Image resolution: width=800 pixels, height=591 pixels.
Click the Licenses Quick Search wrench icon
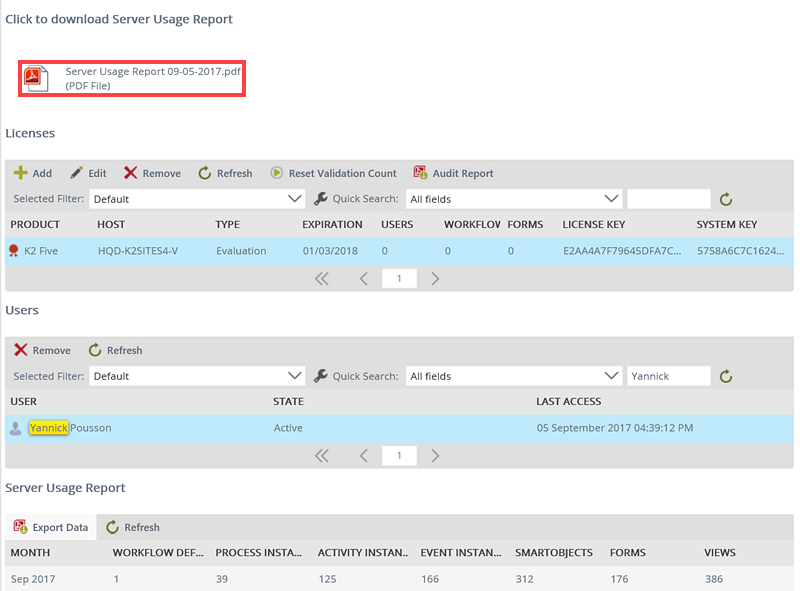pos(320,199)
